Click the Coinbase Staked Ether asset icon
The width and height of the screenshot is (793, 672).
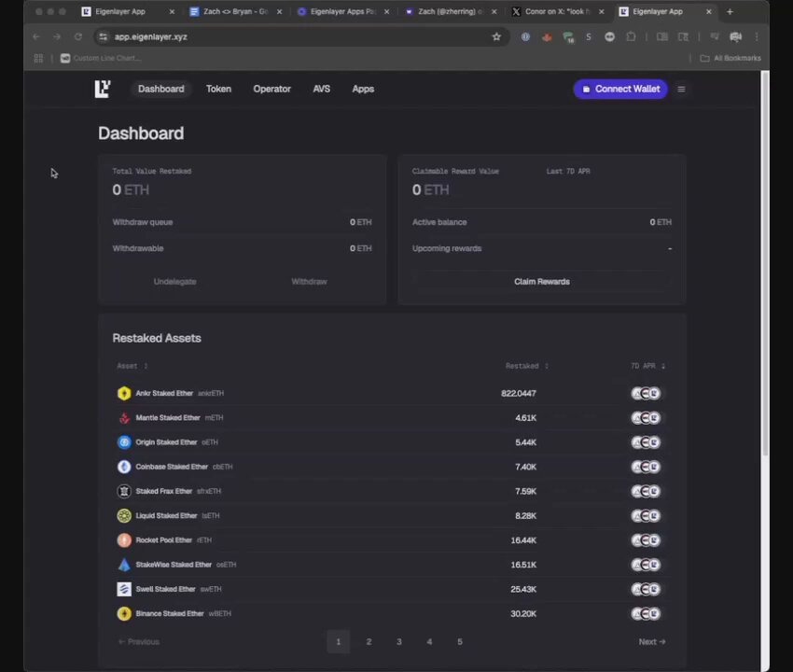(x=124, y=467)
